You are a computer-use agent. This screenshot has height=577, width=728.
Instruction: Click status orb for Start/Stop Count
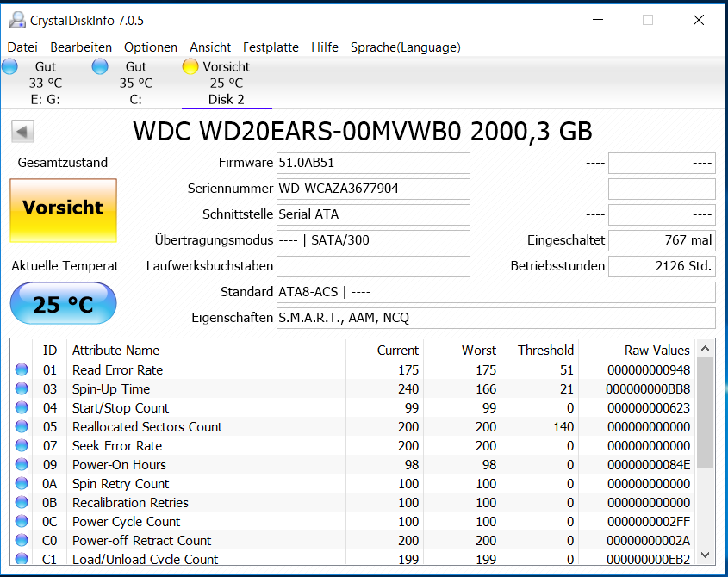(22, 407)
